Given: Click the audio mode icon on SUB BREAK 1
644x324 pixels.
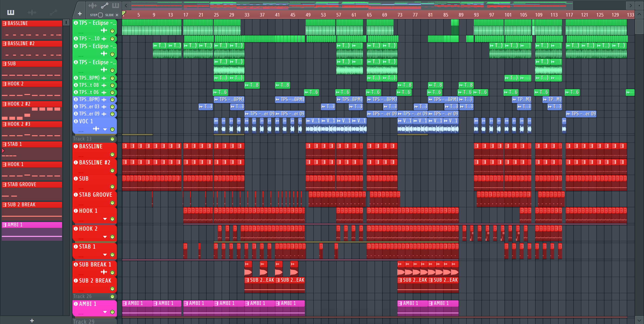Looking at the screenshot, I should (x=76, y=264).
